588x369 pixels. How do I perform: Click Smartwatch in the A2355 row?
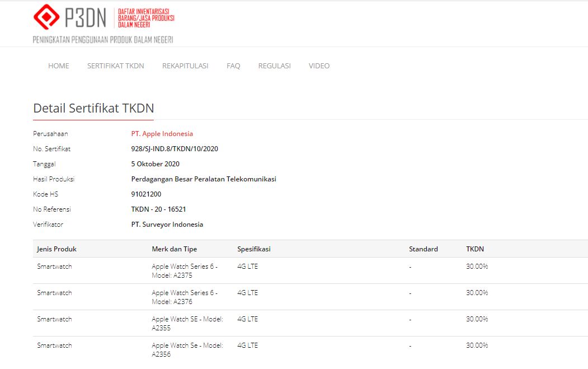[54, 319]
